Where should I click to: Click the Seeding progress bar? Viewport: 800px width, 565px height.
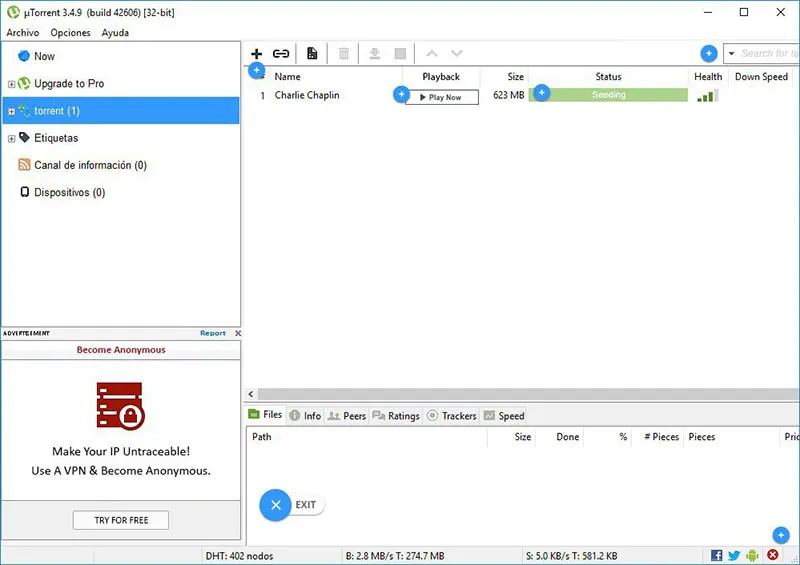click(608, 95)
